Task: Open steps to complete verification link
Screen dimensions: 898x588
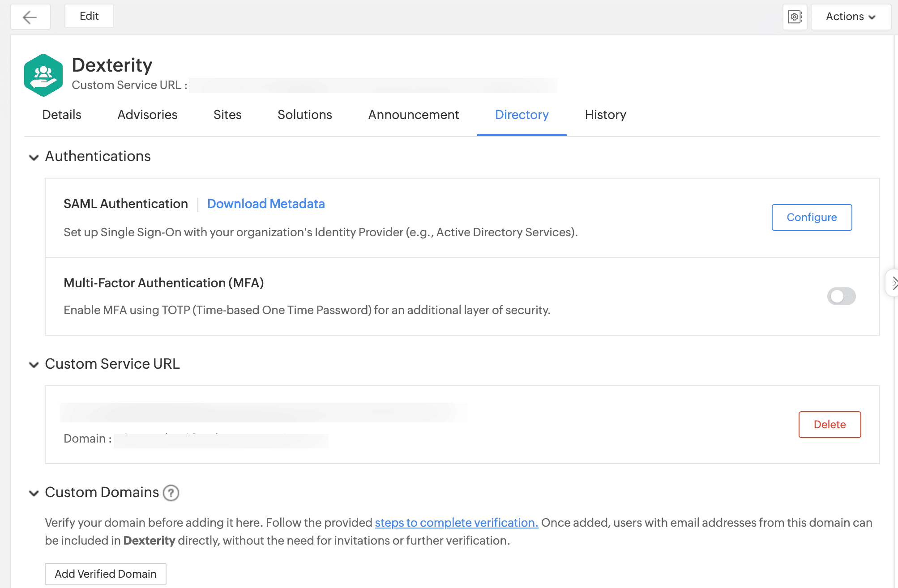Action: click(x=456, y=523)
